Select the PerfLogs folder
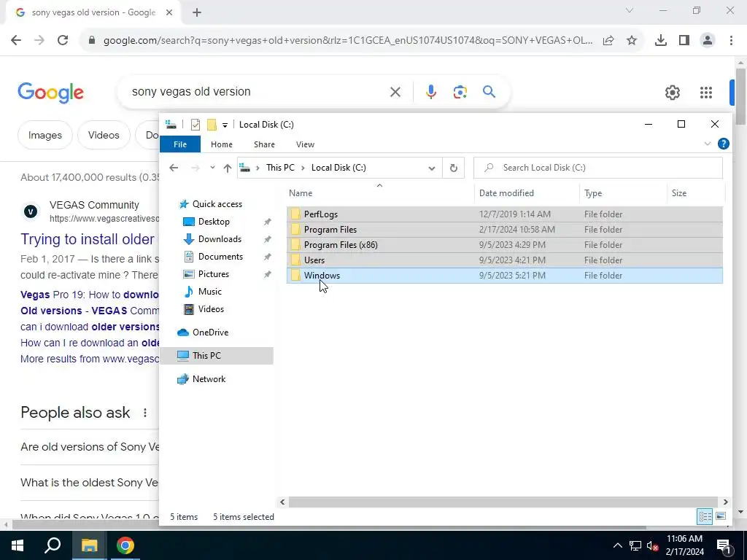This screenshot has height=560, width=747. click(505, 214)
